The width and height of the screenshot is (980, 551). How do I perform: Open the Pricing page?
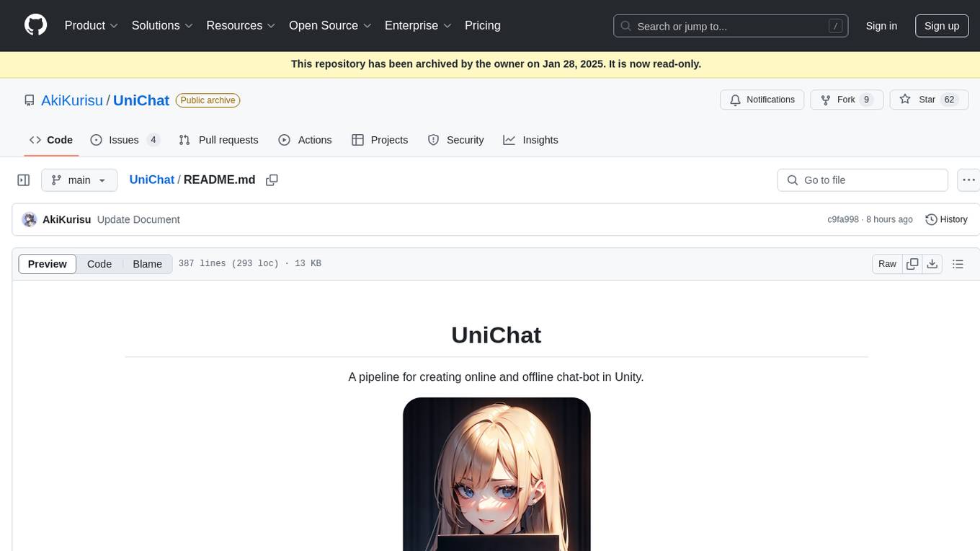483,25
